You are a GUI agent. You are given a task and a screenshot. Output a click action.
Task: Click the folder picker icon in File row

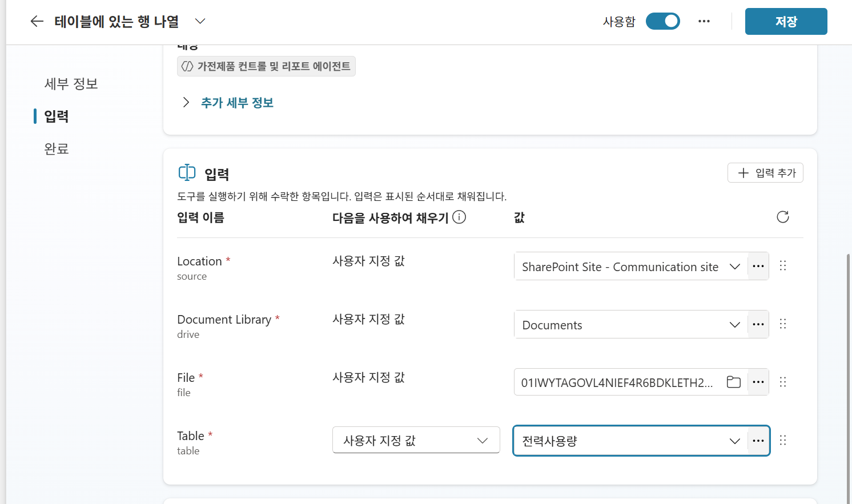click(x=734, y=382)
